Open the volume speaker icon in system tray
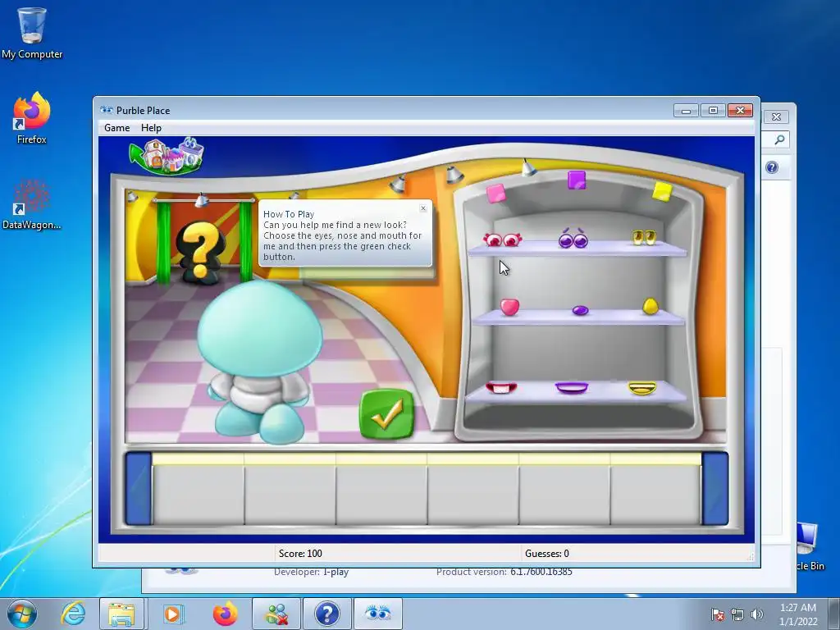Viewport: 840px width, 630px height. 757,614
